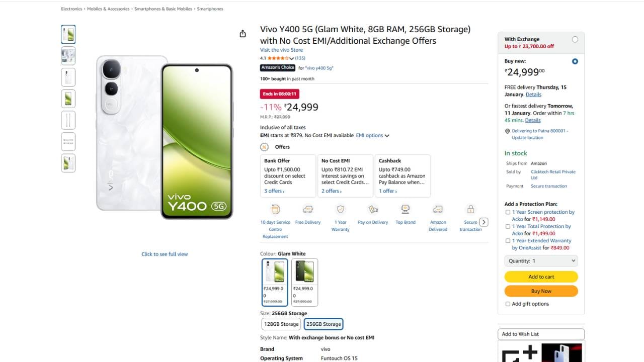The image size is (644, 362).
Task: Click the Free Delivery truck icon
Action: coord(308,209)
